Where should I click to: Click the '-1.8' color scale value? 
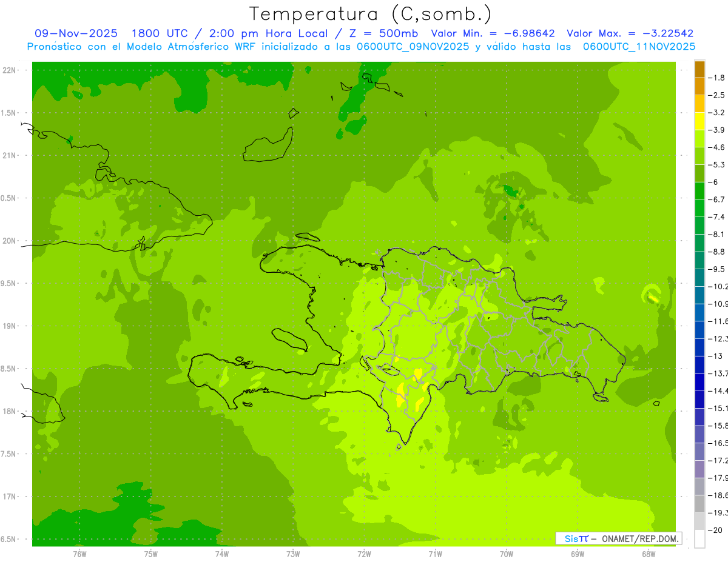coord(716,78)
